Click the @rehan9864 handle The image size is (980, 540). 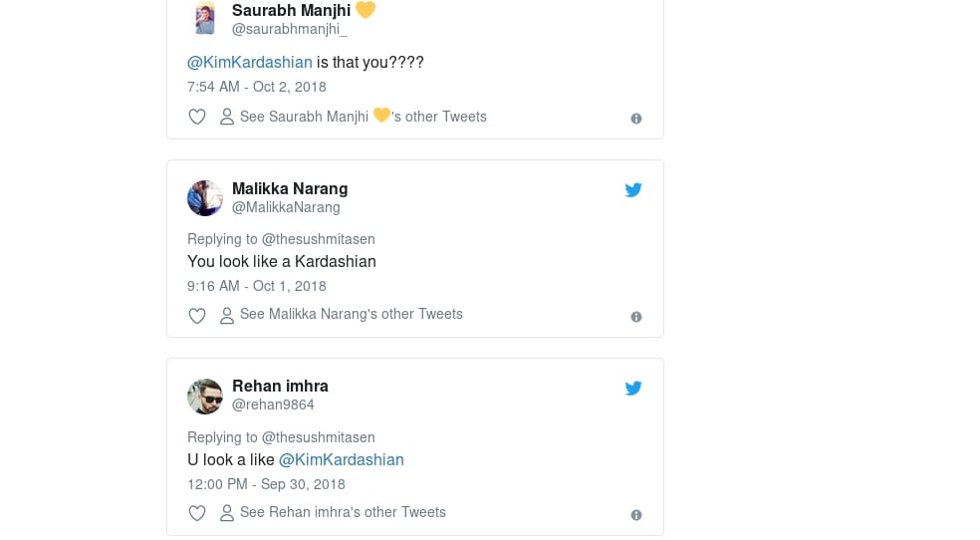point(273,405)
